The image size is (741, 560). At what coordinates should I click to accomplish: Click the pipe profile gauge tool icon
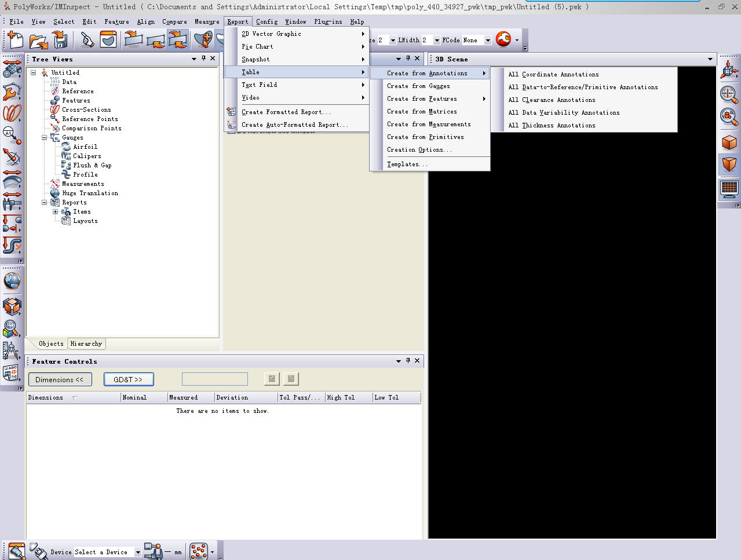coord(12,245)
